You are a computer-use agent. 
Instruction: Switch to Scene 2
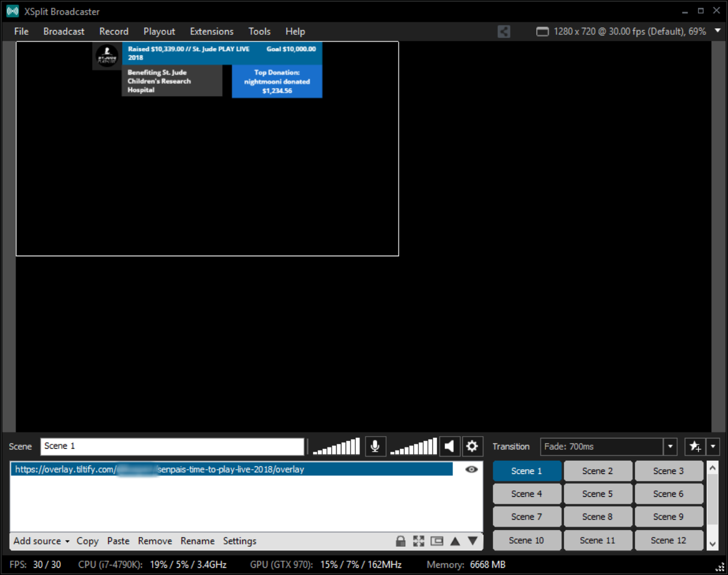click(598, 471)
